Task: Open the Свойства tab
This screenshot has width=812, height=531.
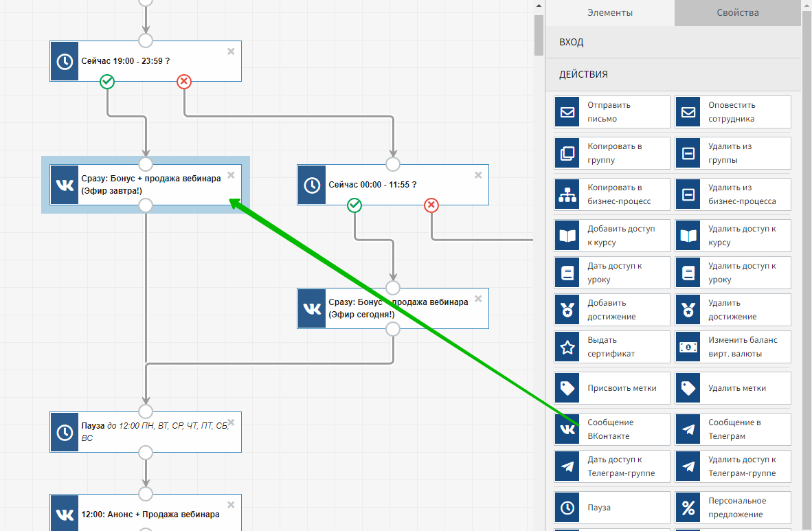Action: click(x=737, y=12)
